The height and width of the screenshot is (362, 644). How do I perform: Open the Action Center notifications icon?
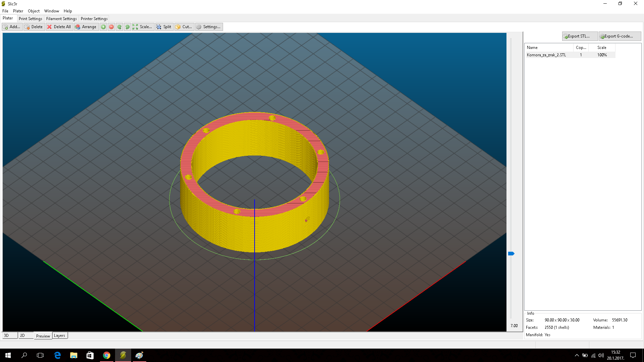click(x=633, y=355)
